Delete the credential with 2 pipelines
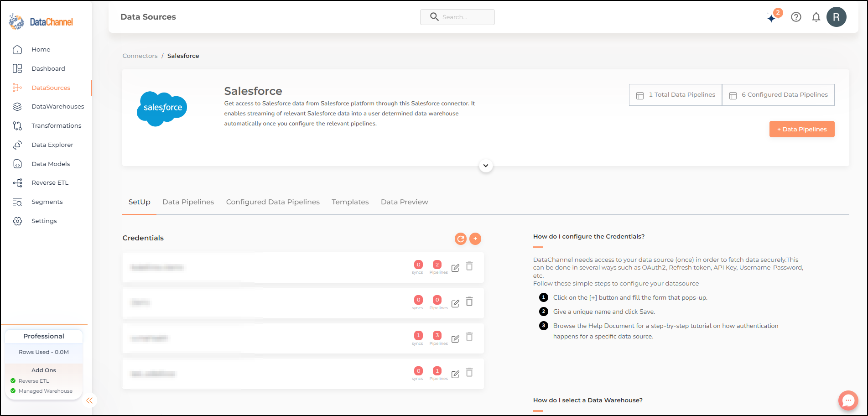 pyautogui.click(x=469, y=266)
